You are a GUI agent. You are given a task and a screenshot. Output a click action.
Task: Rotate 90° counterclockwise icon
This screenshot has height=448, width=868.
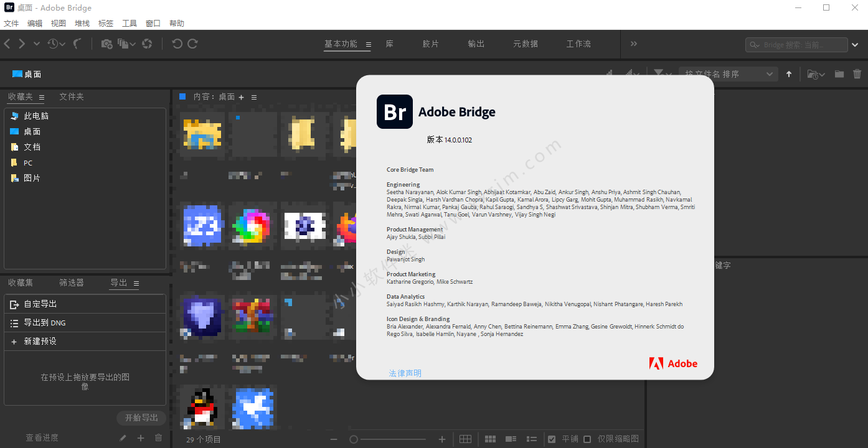click(x=177, y=44)
